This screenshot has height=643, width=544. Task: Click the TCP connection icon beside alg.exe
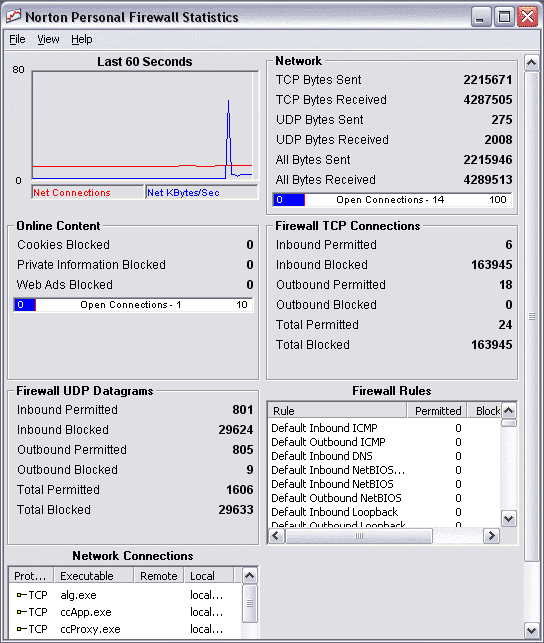21,595
